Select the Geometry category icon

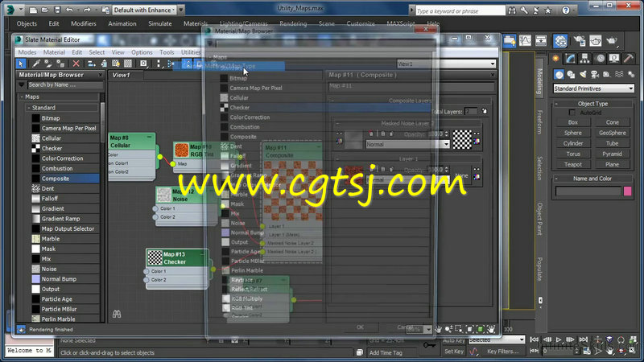559,74
